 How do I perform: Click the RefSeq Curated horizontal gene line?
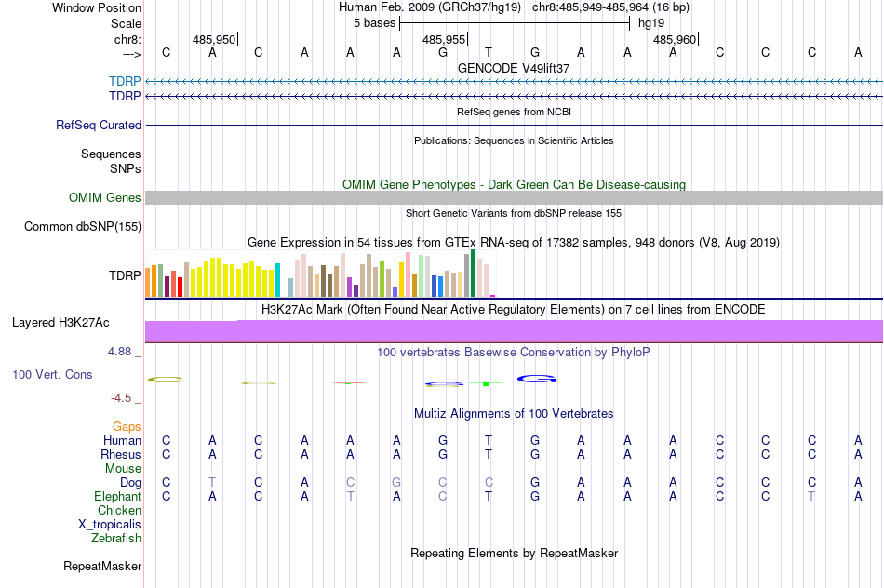pyautogui.click(x=514, y=125)
